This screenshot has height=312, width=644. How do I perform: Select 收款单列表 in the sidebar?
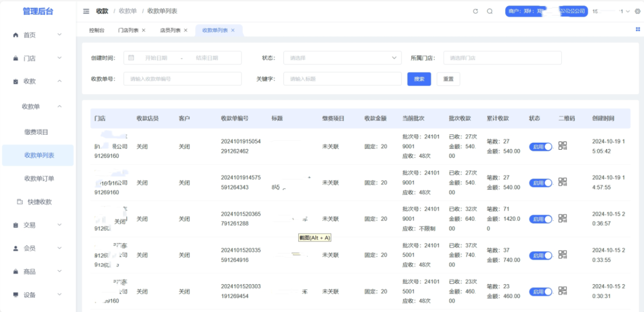coord(38,155)
